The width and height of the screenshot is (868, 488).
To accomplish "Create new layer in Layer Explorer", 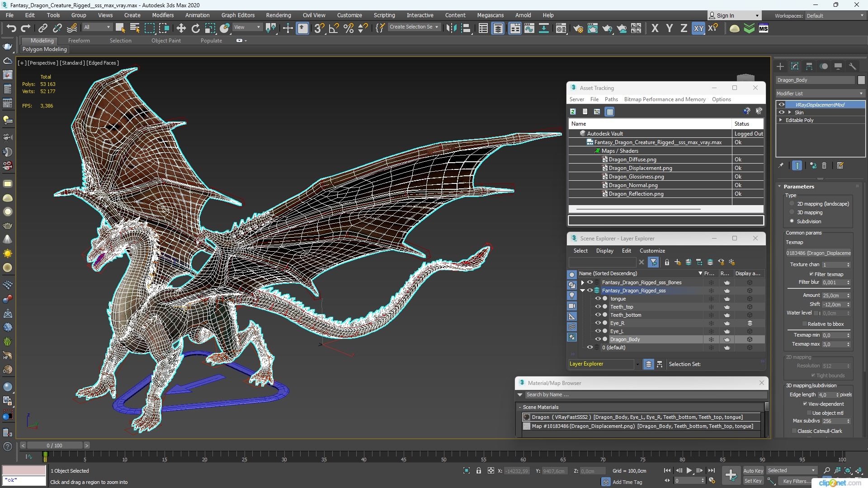I will tap(677, 262).
